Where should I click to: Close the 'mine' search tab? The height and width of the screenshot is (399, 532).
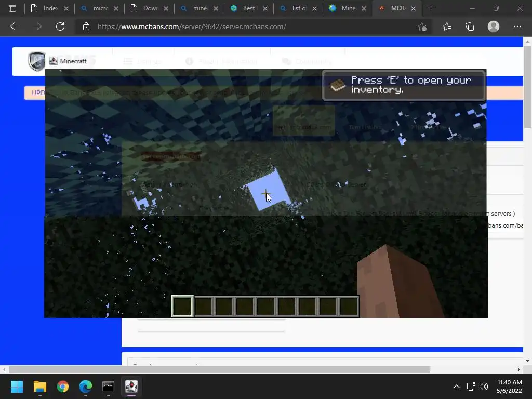(216, 8)
